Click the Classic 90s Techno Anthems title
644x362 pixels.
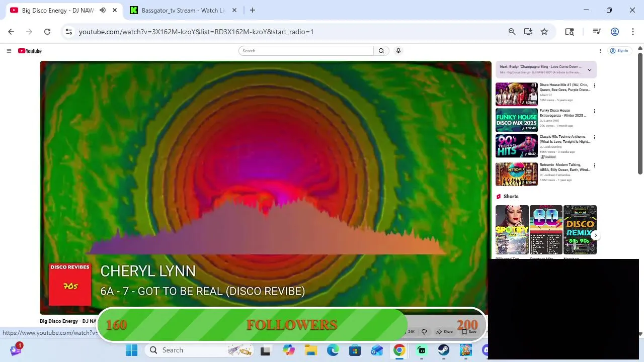(565, 139)
